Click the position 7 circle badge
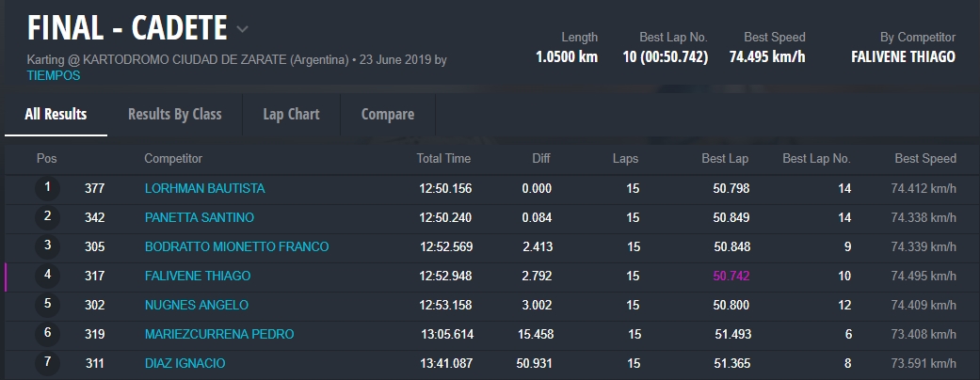Image resolution: width=980 pixels, height=380 pixels. (47, 363)
